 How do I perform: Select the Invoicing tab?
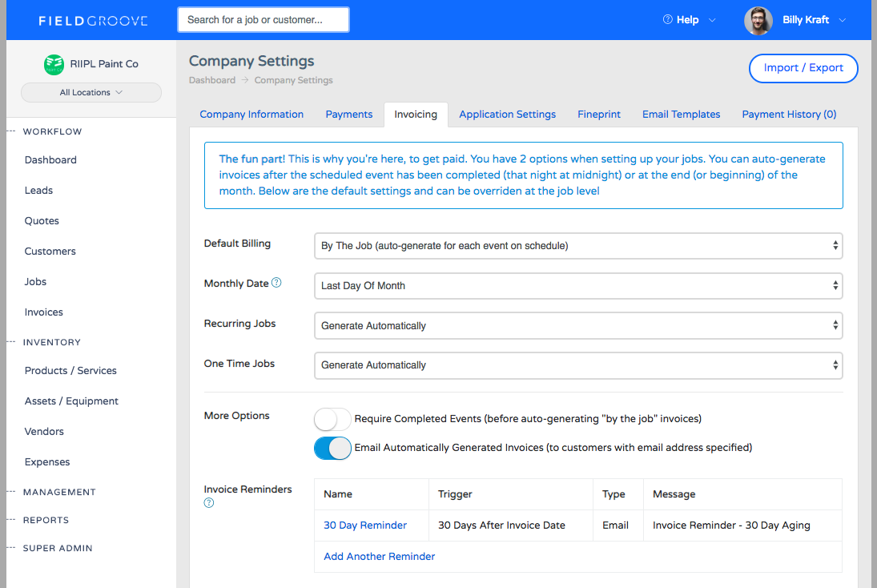click(416, 114)
